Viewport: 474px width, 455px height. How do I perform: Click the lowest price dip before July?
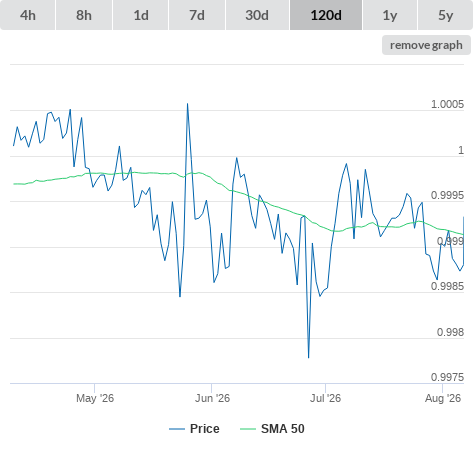(308, 357)
